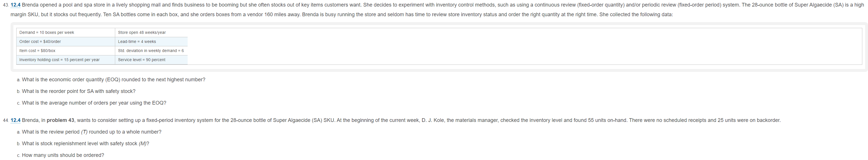Open the 12.4 link in problem 44
This screenshot has height=160, width=868.
coord(15,120)
